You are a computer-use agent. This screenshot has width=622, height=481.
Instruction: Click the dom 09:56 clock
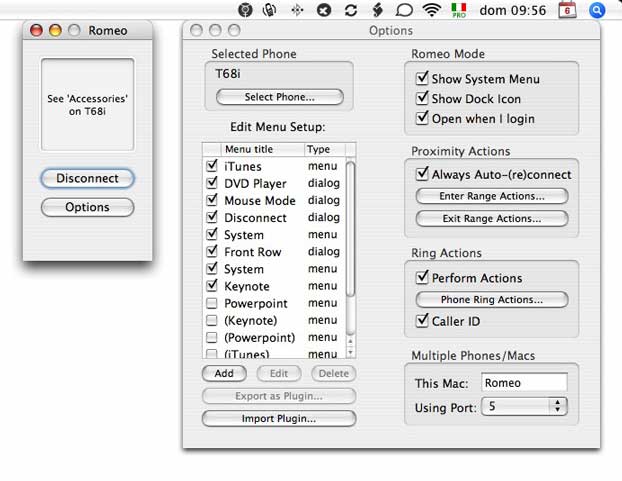coord(513,10)
